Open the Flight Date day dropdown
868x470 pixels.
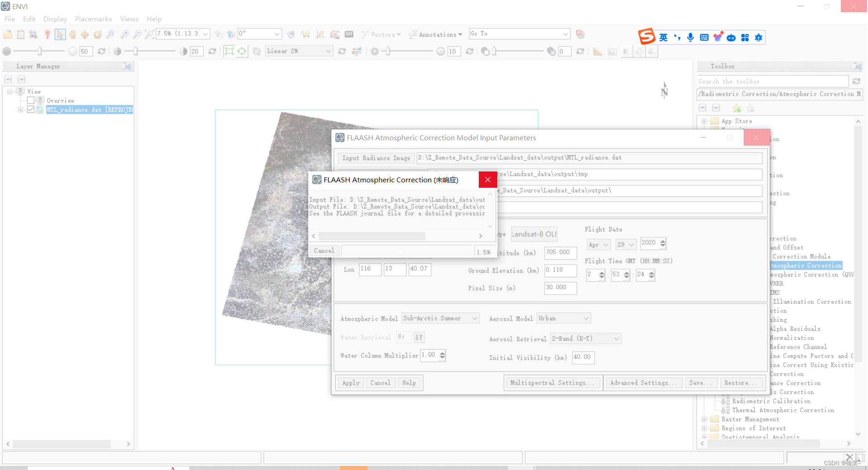click(x=626, y=245)
